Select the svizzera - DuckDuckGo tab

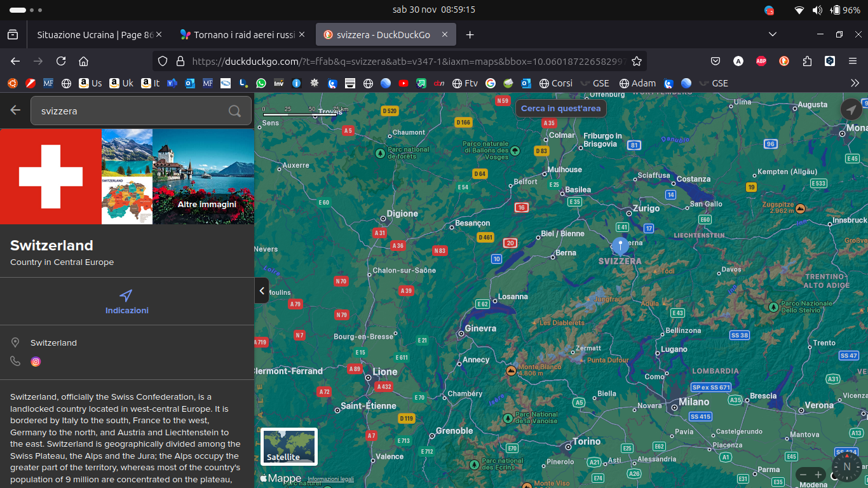tap(387, 35)
